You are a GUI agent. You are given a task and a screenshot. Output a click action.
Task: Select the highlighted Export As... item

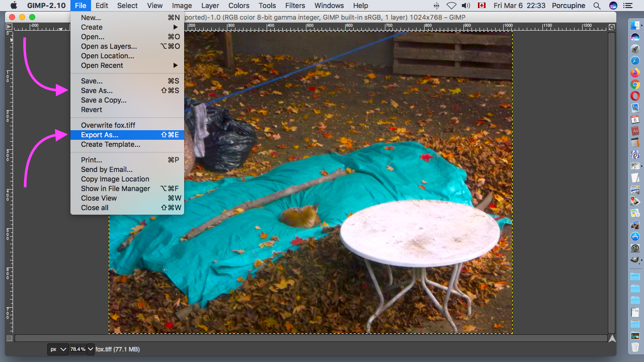pos(127,135)
